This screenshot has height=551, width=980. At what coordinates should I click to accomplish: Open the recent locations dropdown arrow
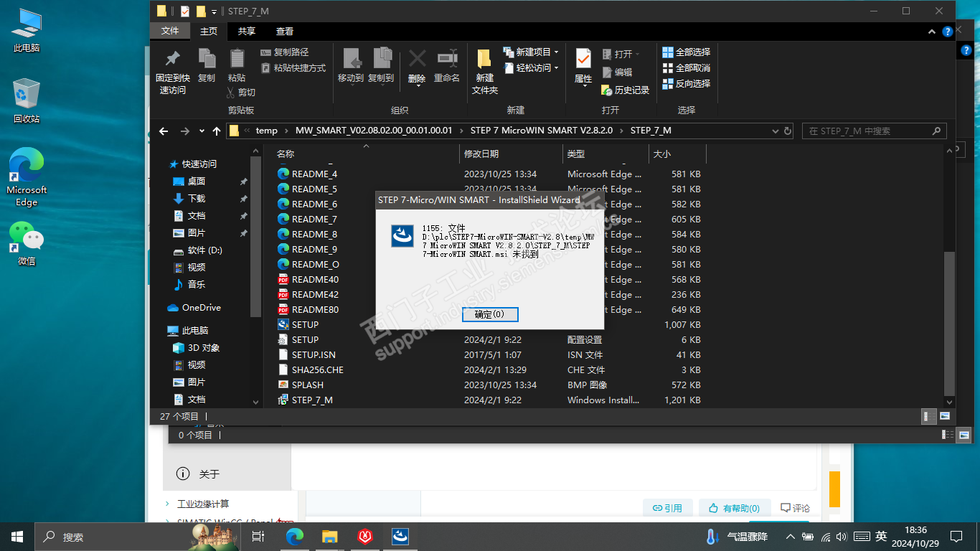coord(202,132)
